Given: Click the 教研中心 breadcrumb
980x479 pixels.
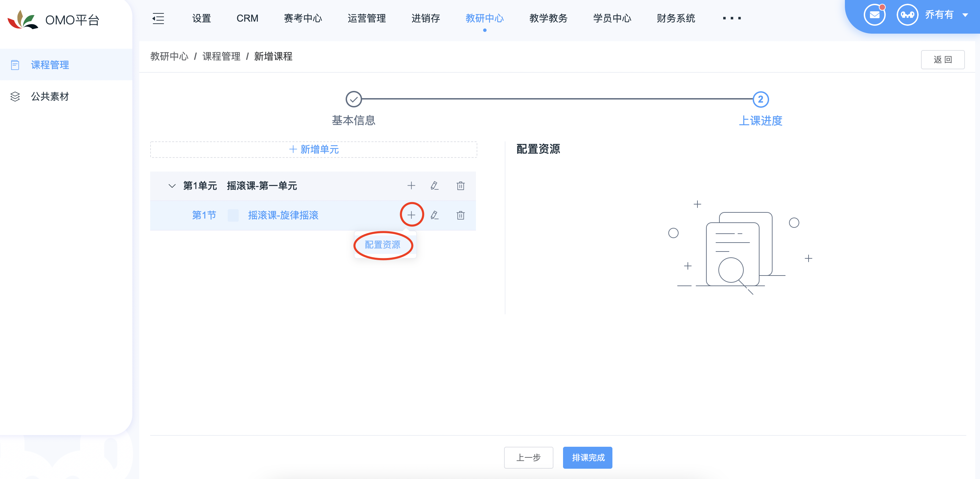Looking at the screenshot, I should pyautogui.click(x=169, y=56).
